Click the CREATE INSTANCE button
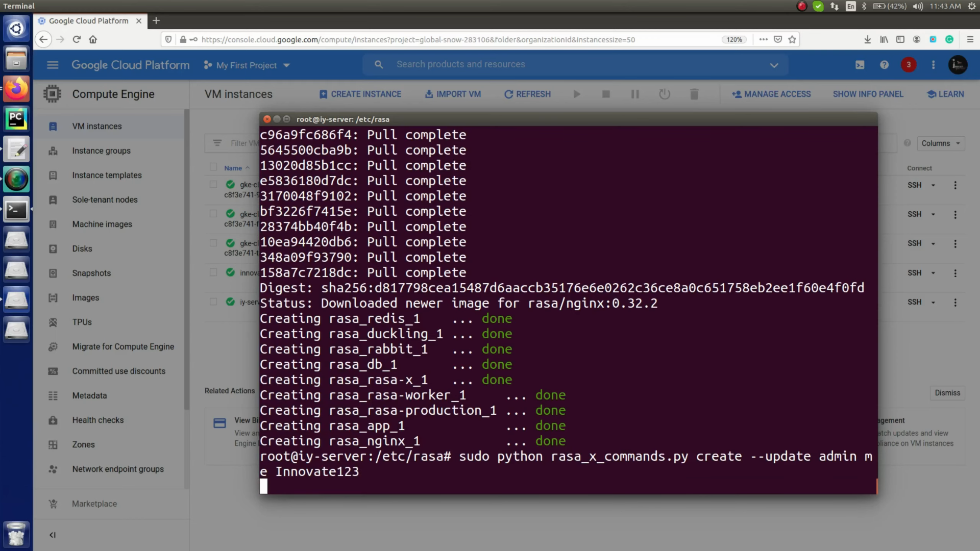980x551 pixels. pos(360,94)
